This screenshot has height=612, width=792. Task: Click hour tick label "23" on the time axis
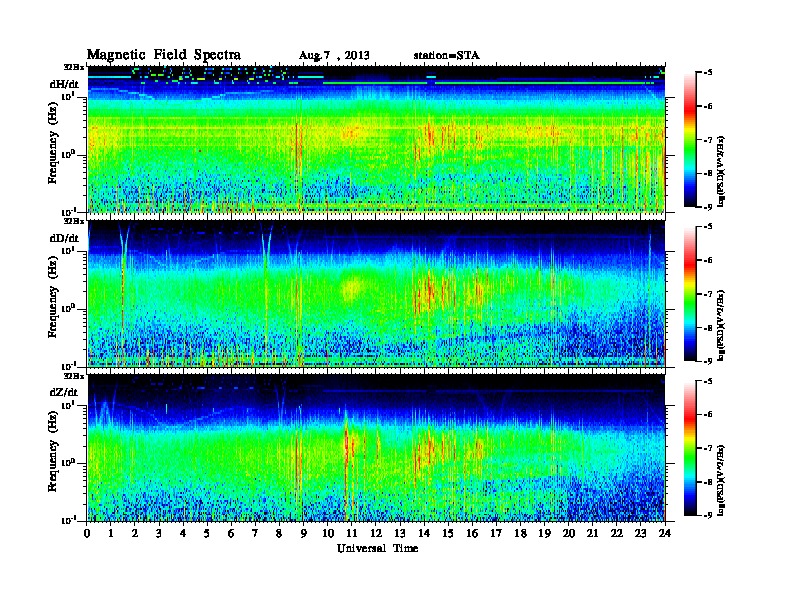coord(641,533)
